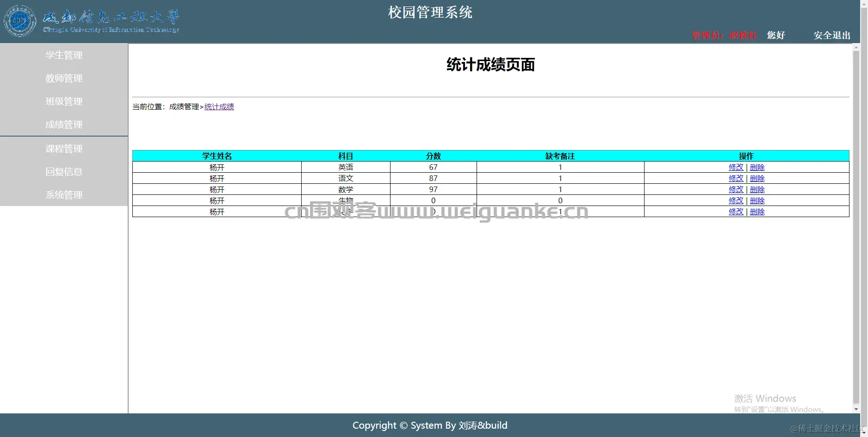Click the 学生姓名 column header

pos(217,156)
